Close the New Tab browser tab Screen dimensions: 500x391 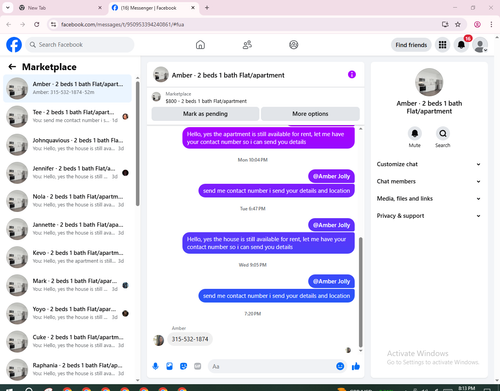coord(100,8)
